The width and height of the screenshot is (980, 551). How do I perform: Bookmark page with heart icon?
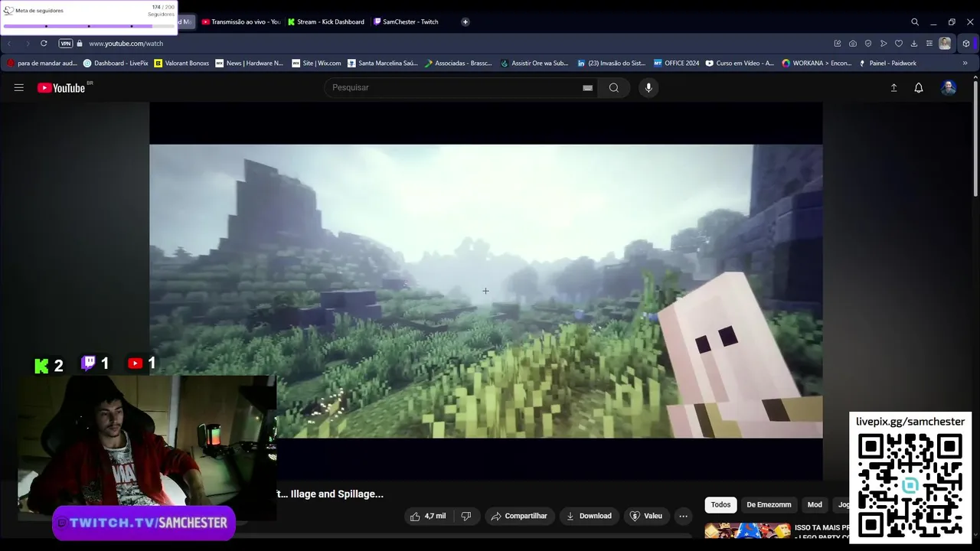pyautogui.click(x=899, y=44)
